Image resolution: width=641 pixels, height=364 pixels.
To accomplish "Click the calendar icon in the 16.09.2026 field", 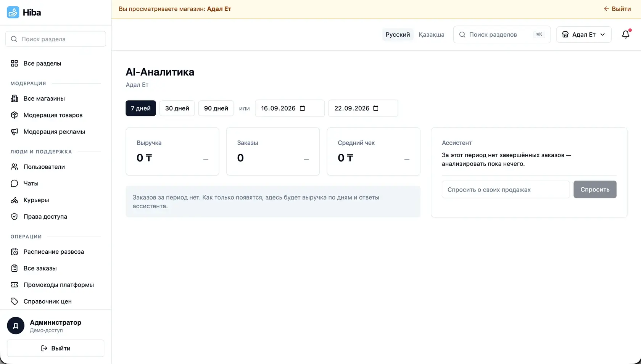I will click(303, 108).
